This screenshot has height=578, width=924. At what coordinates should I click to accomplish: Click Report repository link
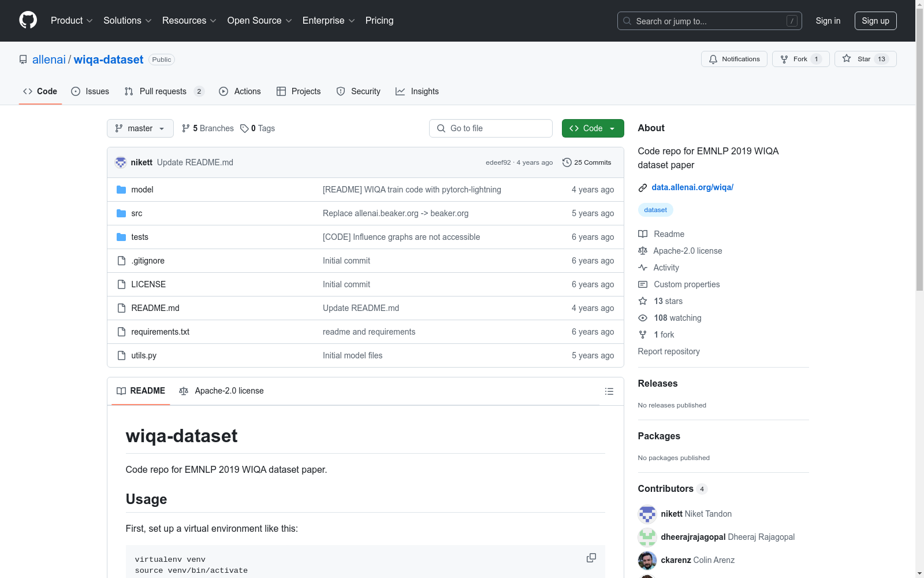point(669,351)
